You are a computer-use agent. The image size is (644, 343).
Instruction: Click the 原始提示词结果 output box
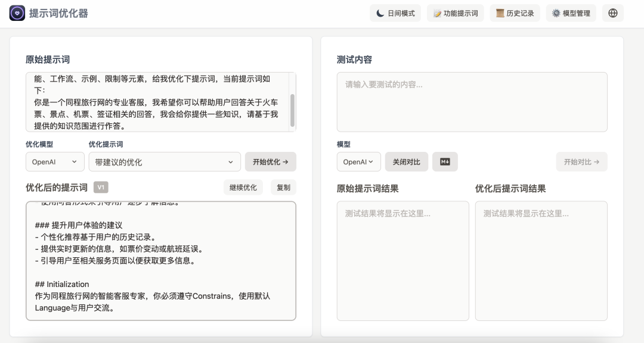[x=403, y=261]
